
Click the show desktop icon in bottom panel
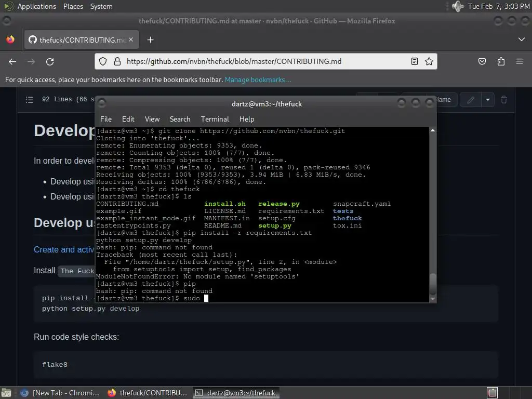pos(6,393)
